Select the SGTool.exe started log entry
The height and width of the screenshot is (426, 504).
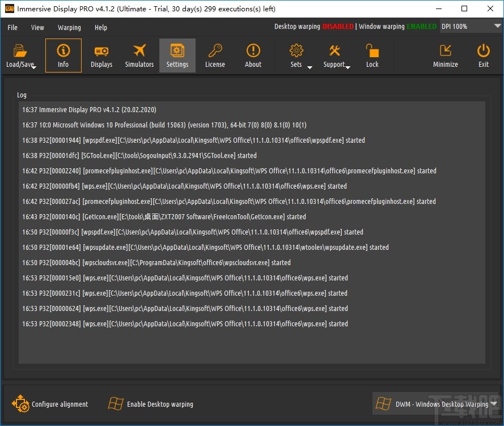(x=139, y=155)
